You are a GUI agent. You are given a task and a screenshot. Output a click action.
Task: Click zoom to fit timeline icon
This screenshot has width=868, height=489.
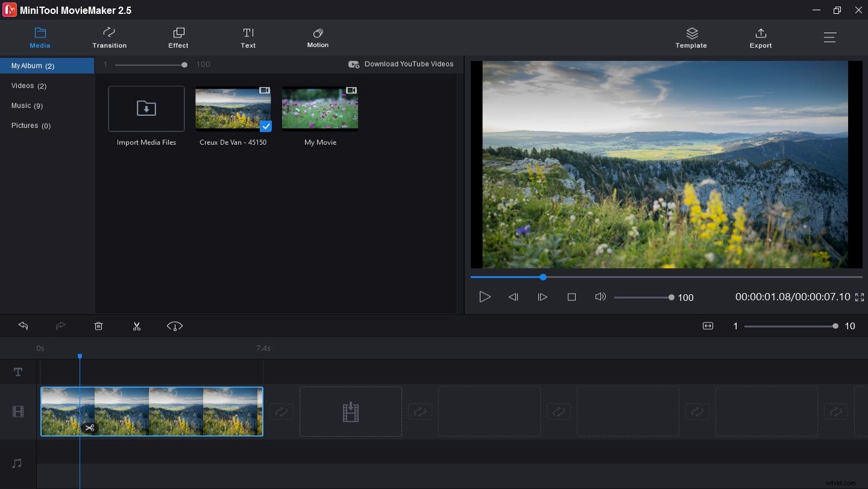708,326
